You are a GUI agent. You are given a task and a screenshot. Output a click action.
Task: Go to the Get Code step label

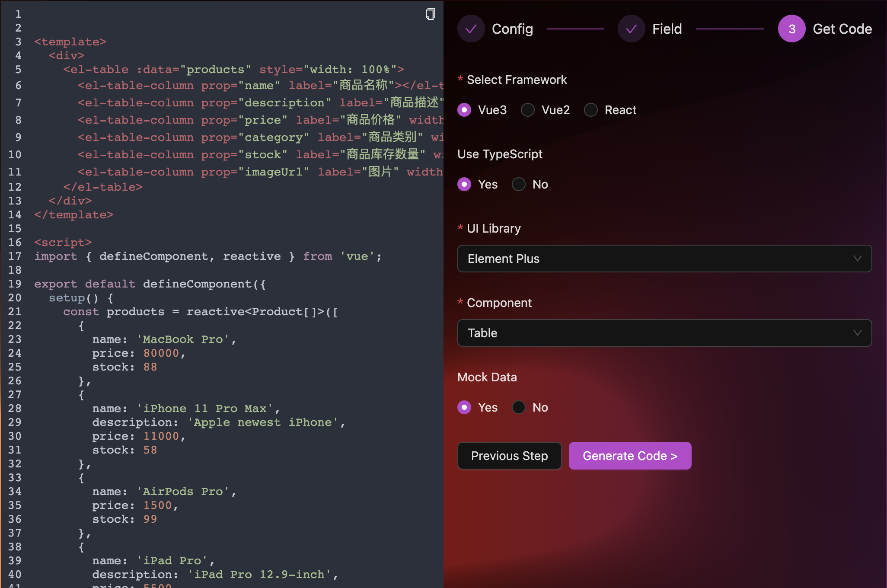(x=842, y=29)
